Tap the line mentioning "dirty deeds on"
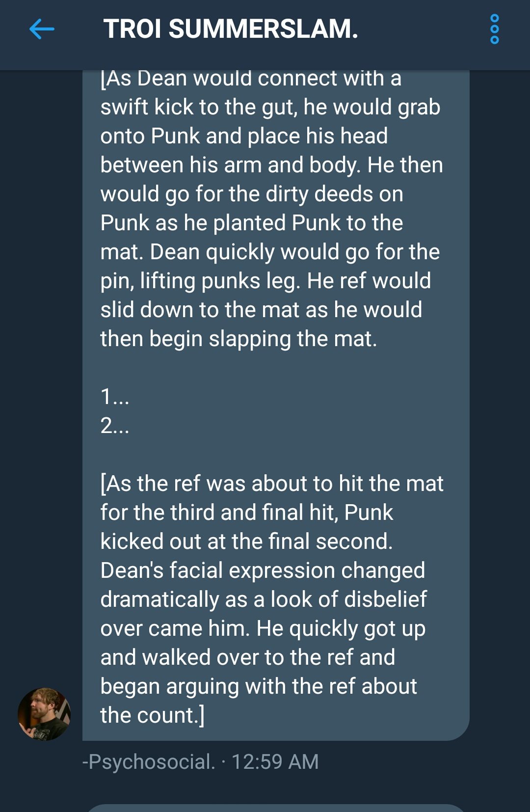 click(252, 194)
